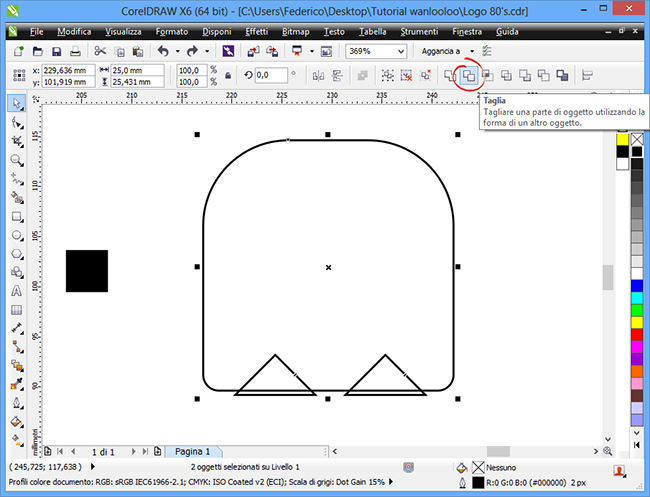The height and width of the screenshot is (497, 650).
Task: Click the Trim (Taglia) shaping button
Action: [469, 75]
